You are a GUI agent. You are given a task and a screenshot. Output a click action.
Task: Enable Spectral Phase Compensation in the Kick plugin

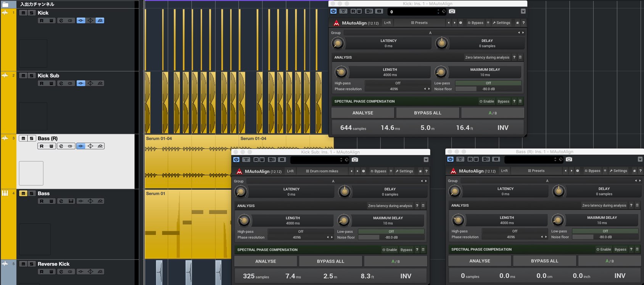[x=487, y=101]
